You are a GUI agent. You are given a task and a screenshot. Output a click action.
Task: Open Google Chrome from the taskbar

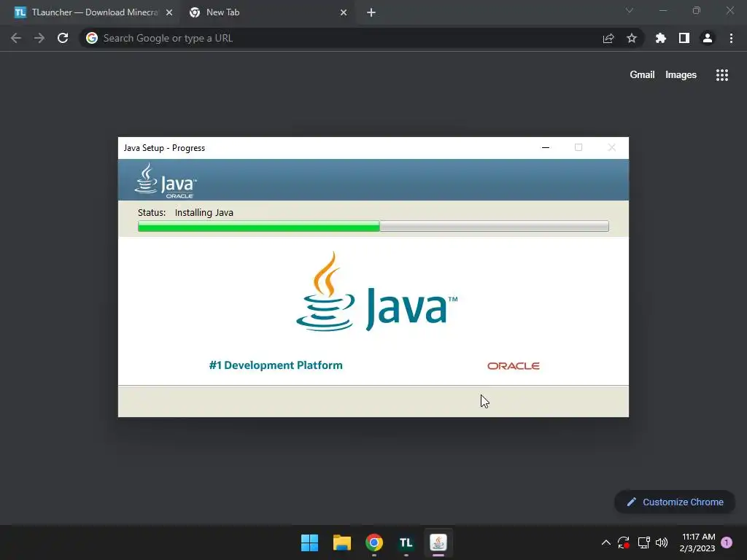point(374,542)
